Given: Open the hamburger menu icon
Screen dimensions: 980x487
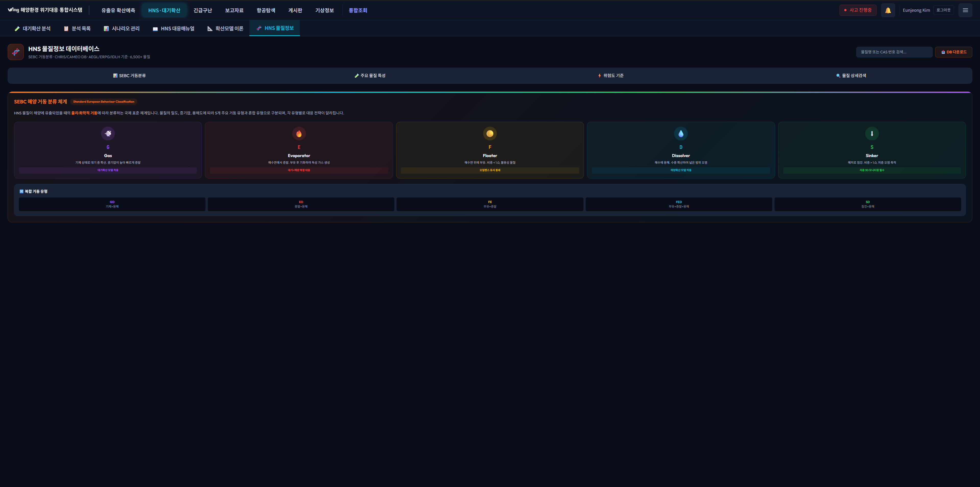Looking at the screenshot, I should 965,10.
